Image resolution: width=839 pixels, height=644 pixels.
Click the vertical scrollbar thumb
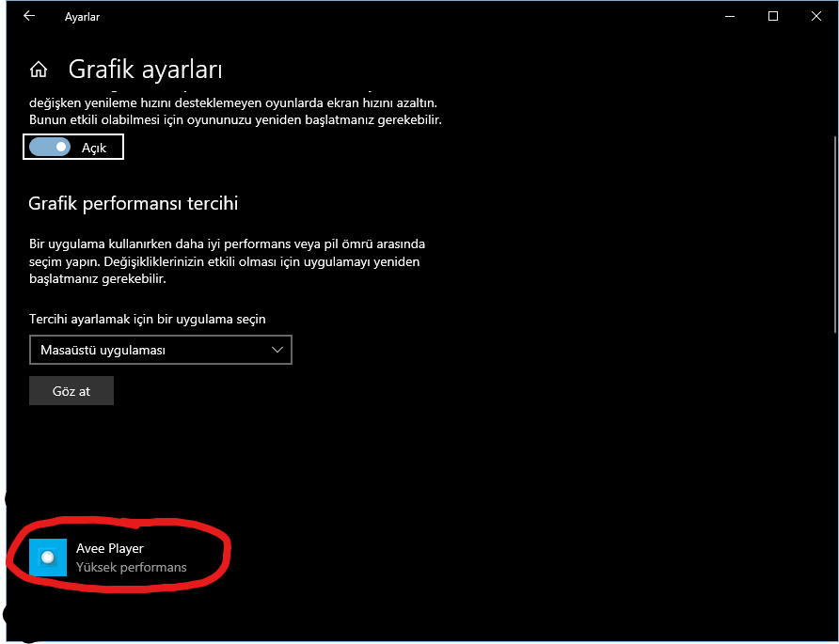[834, 235]
